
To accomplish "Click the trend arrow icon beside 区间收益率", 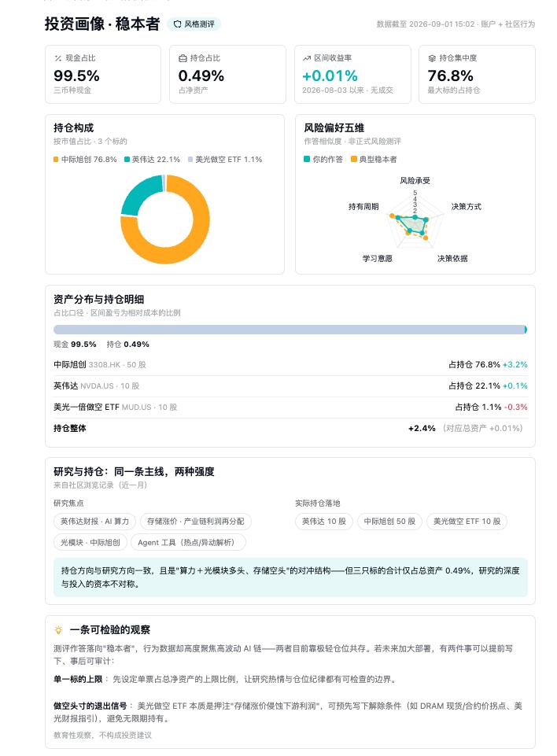I will (307, 58).
